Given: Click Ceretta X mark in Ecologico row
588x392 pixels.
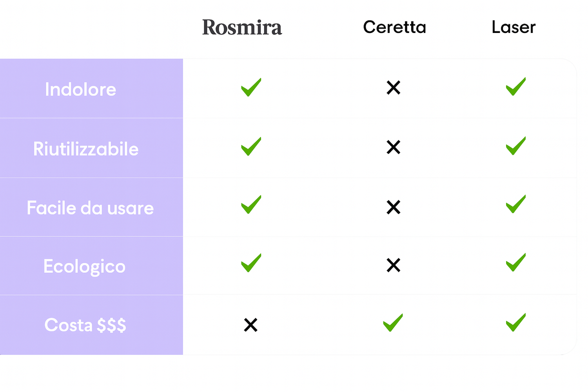Looking at the screenshot, I should [x=393, y=265].
